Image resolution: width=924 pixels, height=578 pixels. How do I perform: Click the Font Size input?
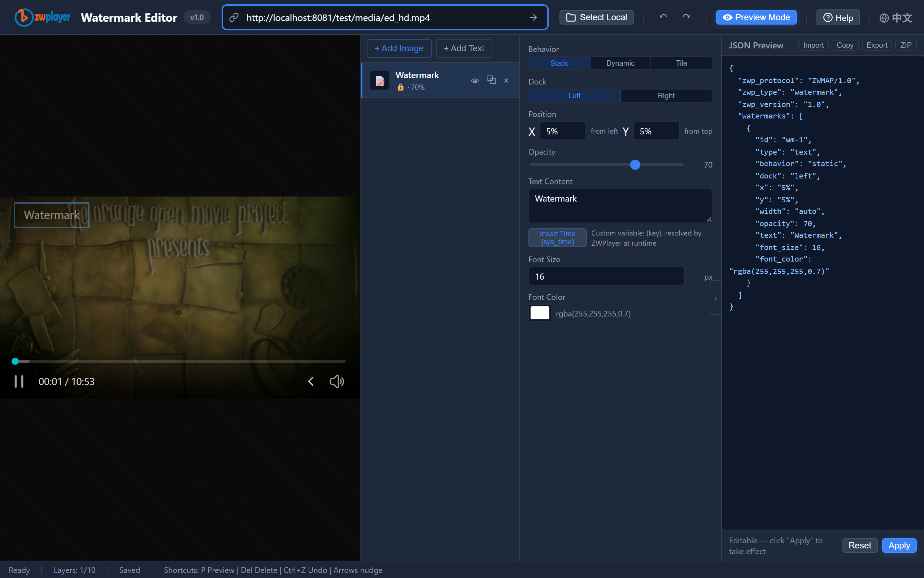pyautogui.click(x=606, y=276)
